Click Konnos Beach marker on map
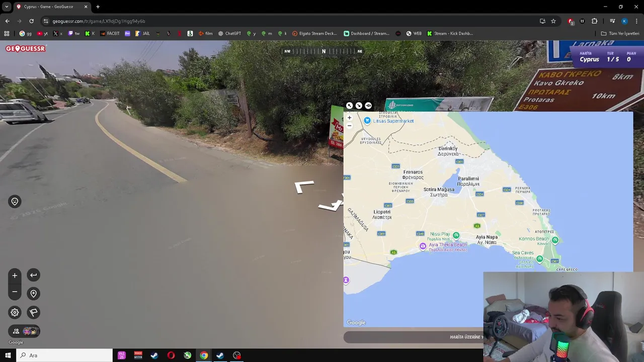The width and height of the screenshot is (644, 362). click(x=555, y=240)
